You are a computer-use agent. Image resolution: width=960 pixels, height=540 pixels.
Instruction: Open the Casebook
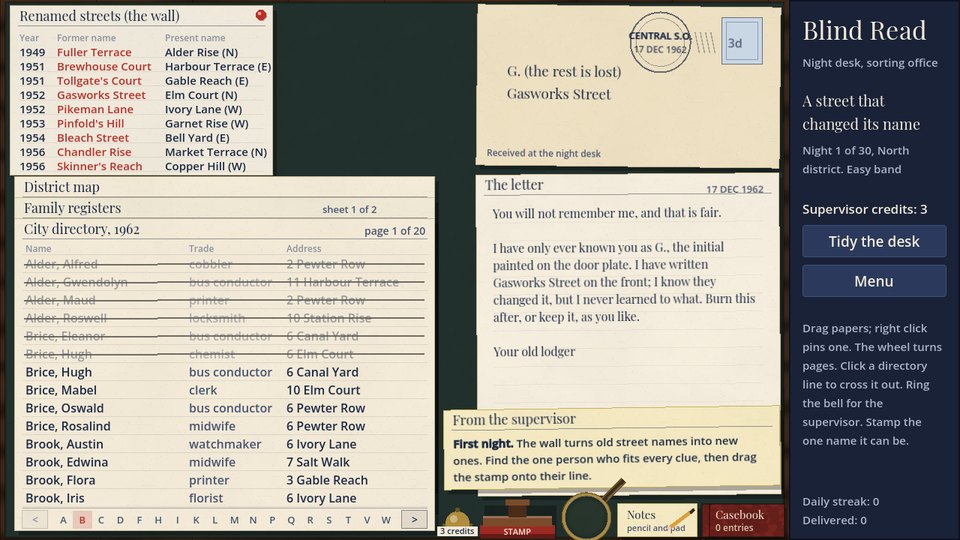pos(743,520)
